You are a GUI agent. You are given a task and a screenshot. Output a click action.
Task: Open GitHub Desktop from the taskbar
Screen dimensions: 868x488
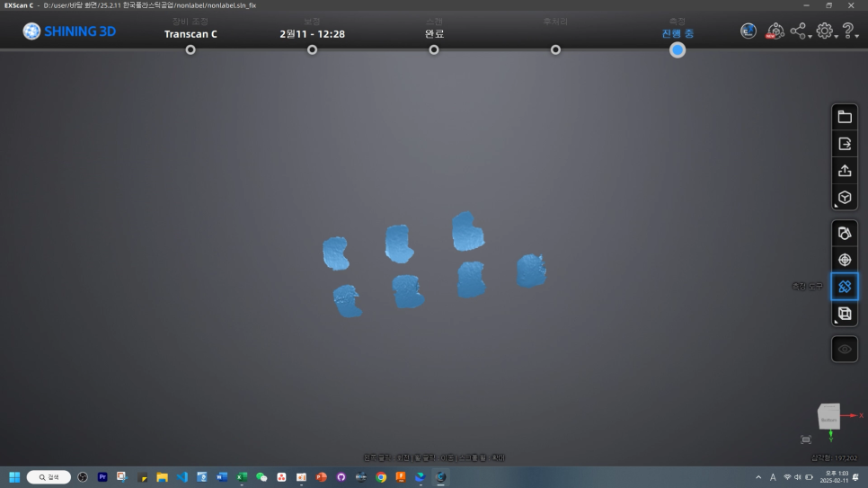pos(341,477)
